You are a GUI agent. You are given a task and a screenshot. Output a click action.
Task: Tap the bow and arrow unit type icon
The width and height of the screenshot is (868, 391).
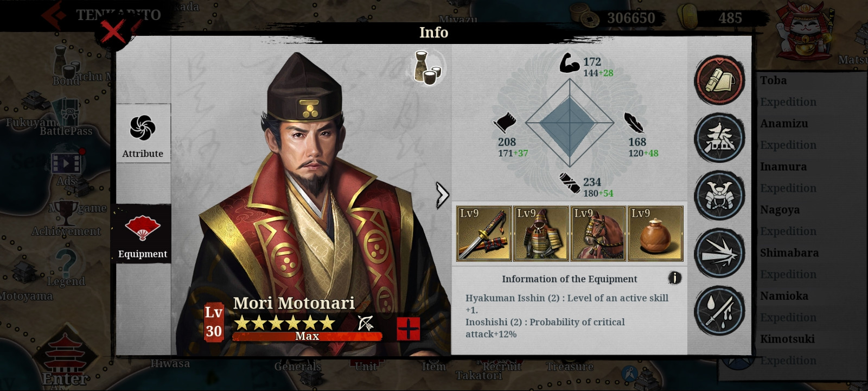point(366,323)
